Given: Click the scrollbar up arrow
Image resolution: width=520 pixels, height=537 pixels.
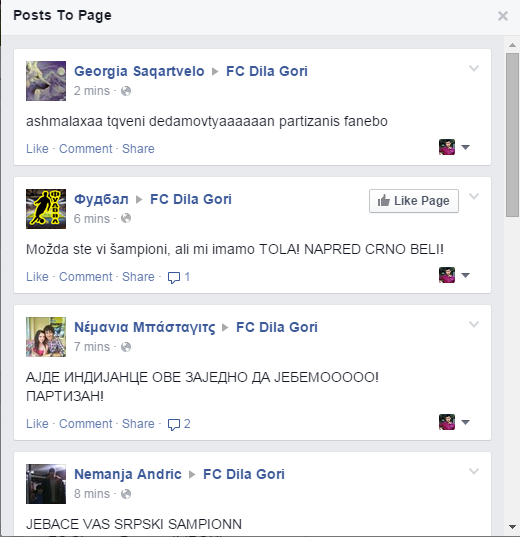Looking at the screenshot, I should tap(512, 45).
